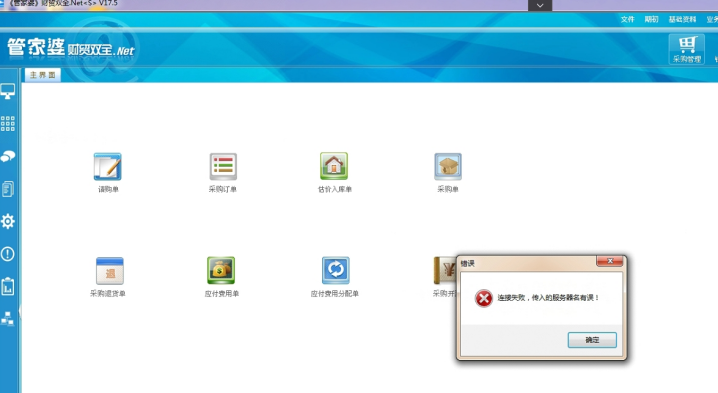Screen dimensions: 718x393
Task: Select the monitor icon in the sidebar
Action: coord(8,91)
